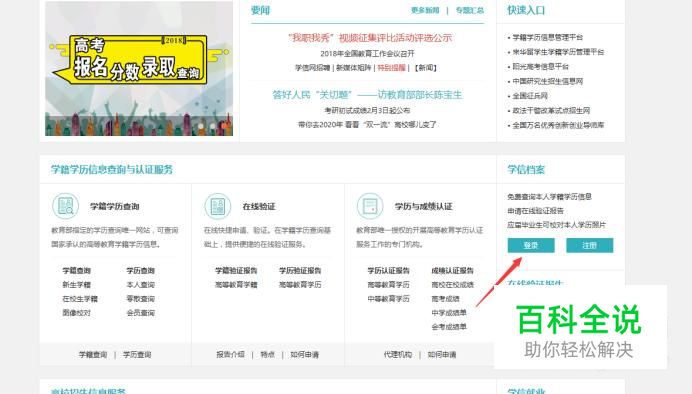Open the 更多新闻 link
The image size is (692, 394).
click(425, 10)
